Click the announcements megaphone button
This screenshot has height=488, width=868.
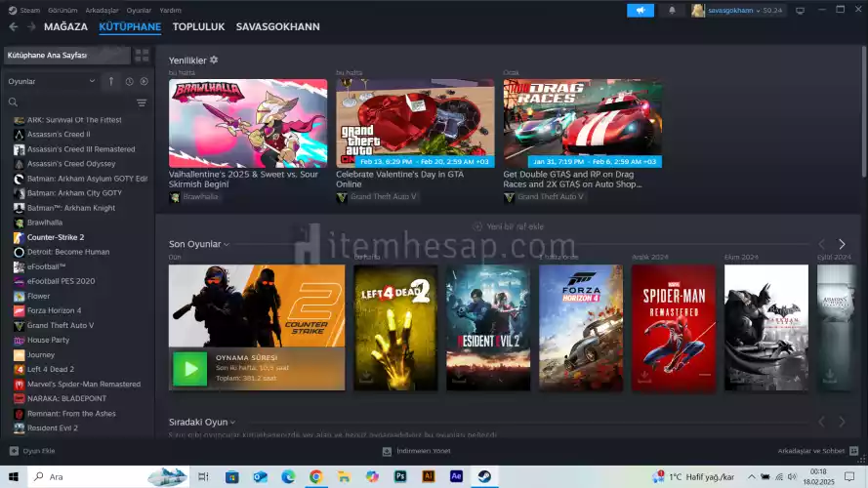tap(641, 10)
